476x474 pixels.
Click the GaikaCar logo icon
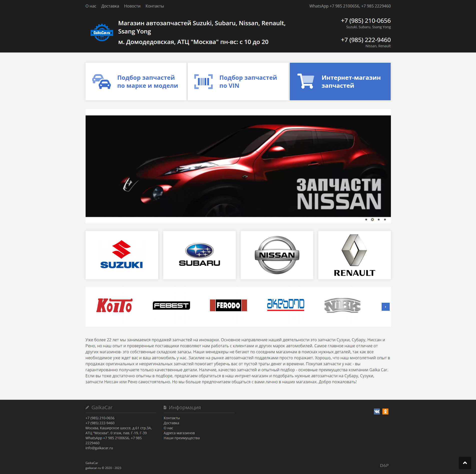[x=102, y=32]
